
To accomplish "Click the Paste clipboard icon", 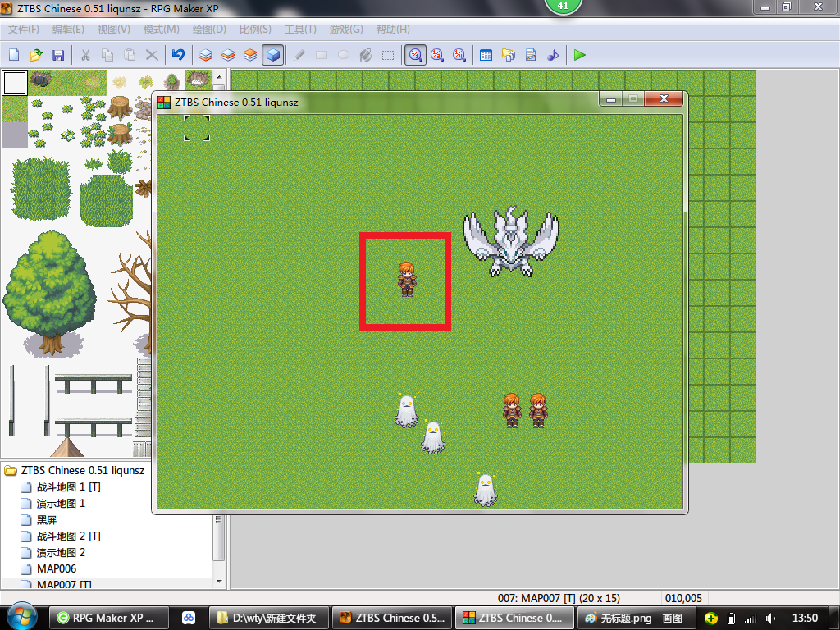I will click(x=130, y=55).
